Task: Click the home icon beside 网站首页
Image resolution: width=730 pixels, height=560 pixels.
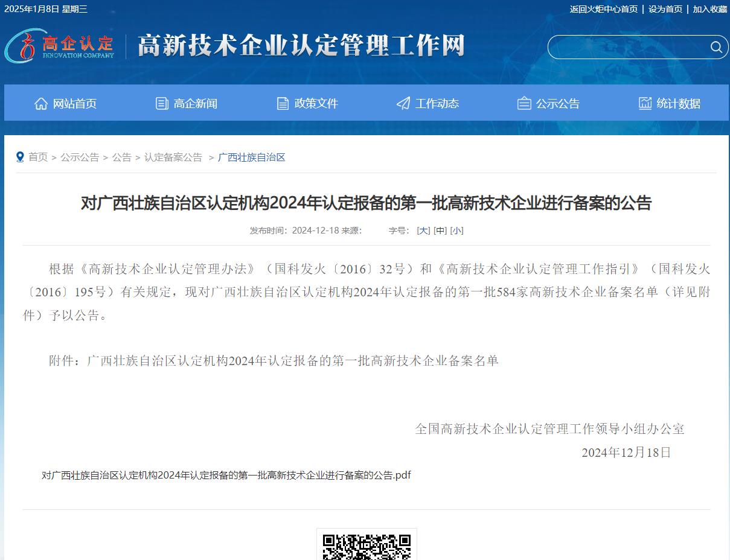Action: 41,104
